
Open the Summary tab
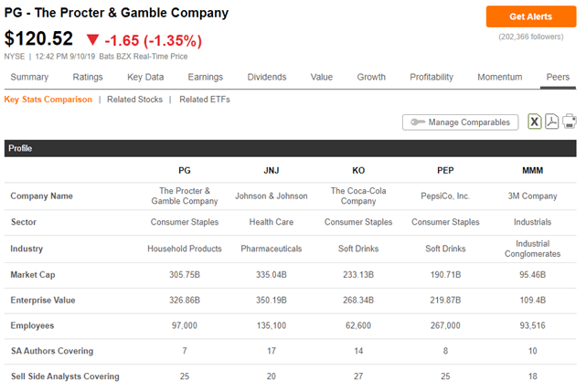click(x=29, y=78)
